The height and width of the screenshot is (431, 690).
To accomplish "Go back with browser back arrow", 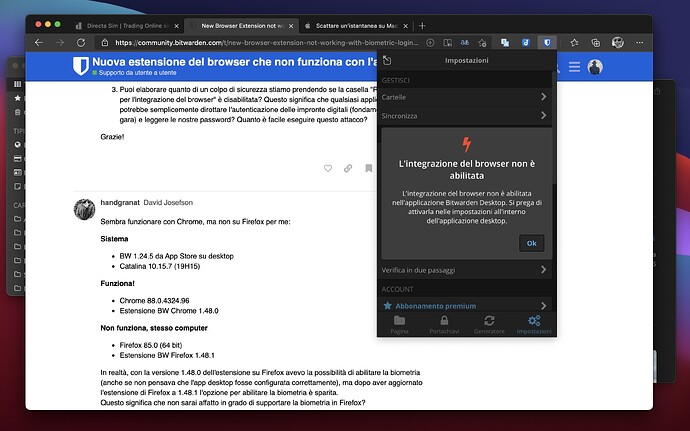I will coord(39,43).
